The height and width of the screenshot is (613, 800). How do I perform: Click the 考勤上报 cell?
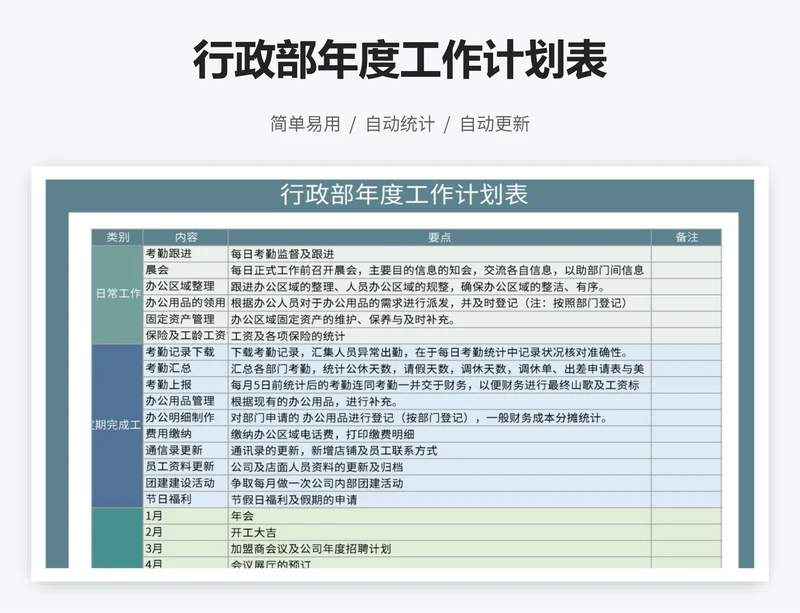(x=186, y=385)
